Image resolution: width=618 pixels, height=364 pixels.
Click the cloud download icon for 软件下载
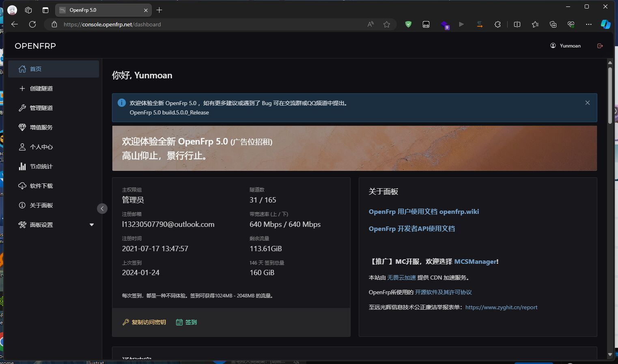pos(22,186)
